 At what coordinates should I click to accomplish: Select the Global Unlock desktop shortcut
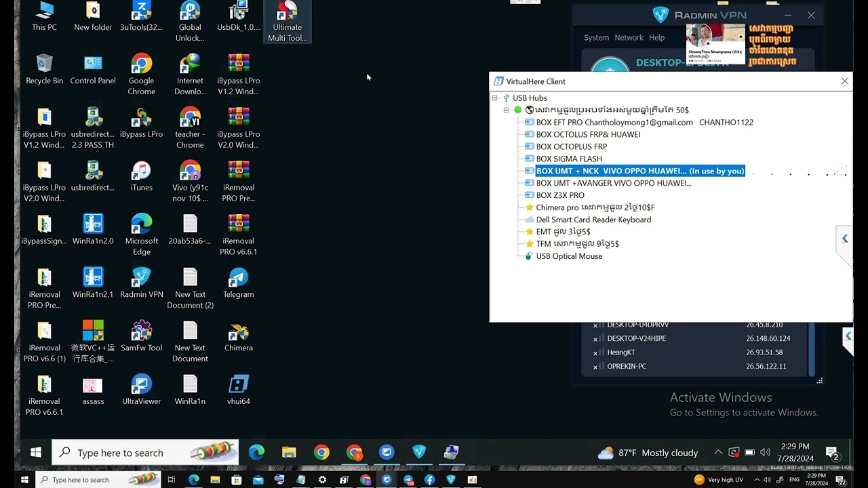pos(190,22)
